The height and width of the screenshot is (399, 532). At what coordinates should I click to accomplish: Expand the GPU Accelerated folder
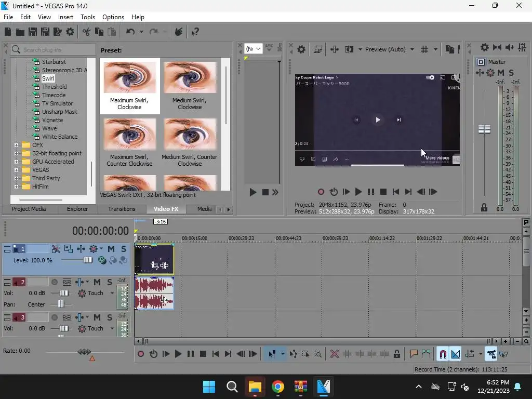coord(16,162)
